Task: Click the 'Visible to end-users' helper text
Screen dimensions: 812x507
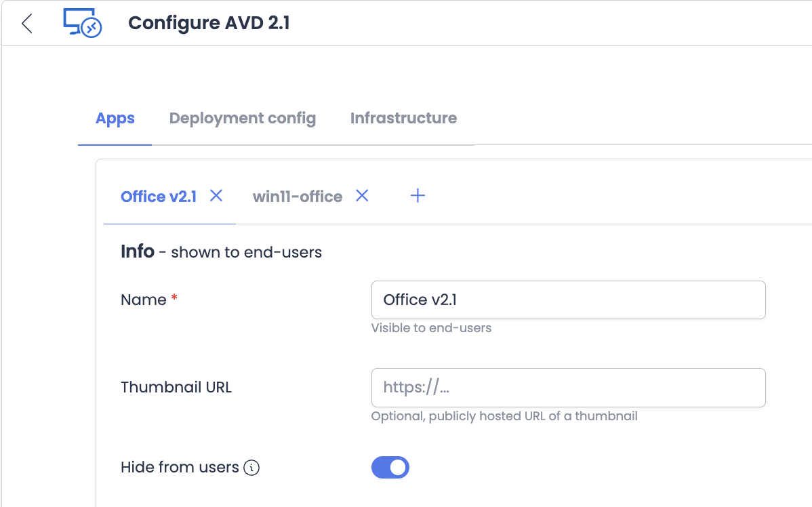Action: click(431, 328)
